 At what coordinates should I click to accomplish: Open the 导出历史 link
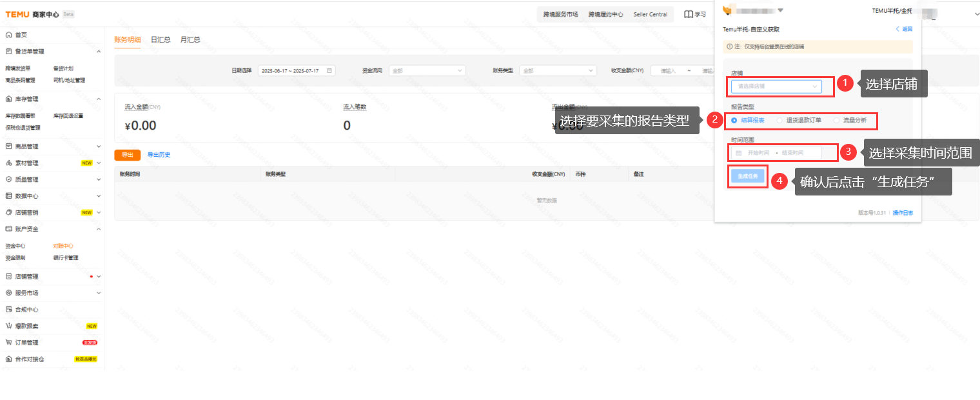click(x=159, y=155)
